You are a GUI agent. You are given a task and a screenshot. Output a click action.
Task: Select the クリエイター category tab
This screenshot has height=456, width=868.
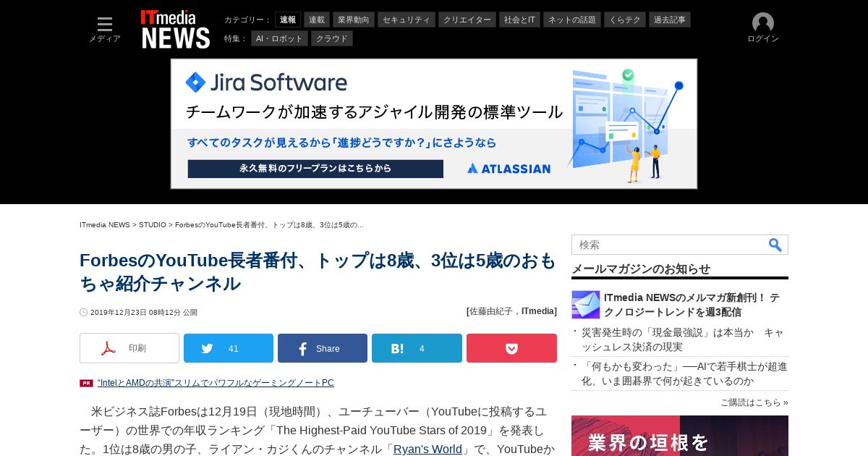[467, 20]
